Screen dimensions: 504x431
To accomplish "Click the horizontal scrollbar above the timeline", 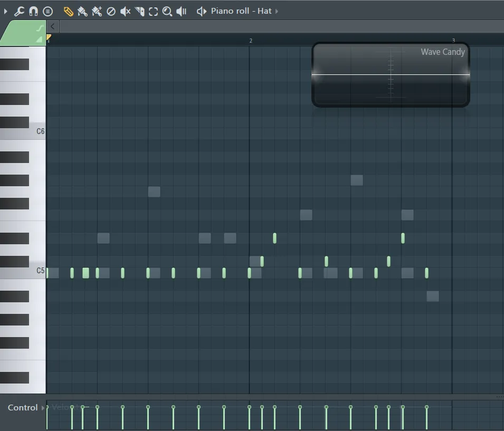I will (282, 26).
